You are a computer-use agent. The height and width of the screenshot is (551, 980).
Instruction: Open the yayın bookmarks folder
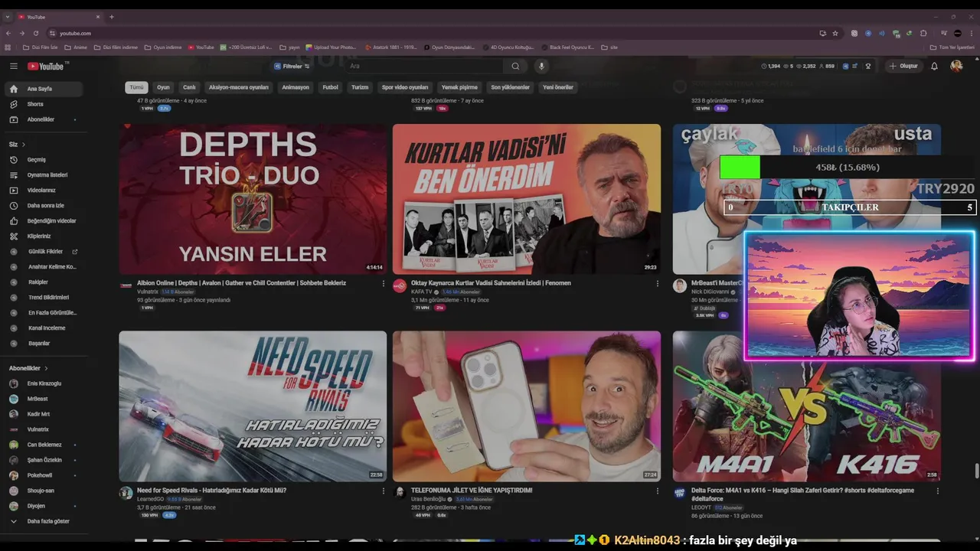pyautogui.click(x=289, y=47)
